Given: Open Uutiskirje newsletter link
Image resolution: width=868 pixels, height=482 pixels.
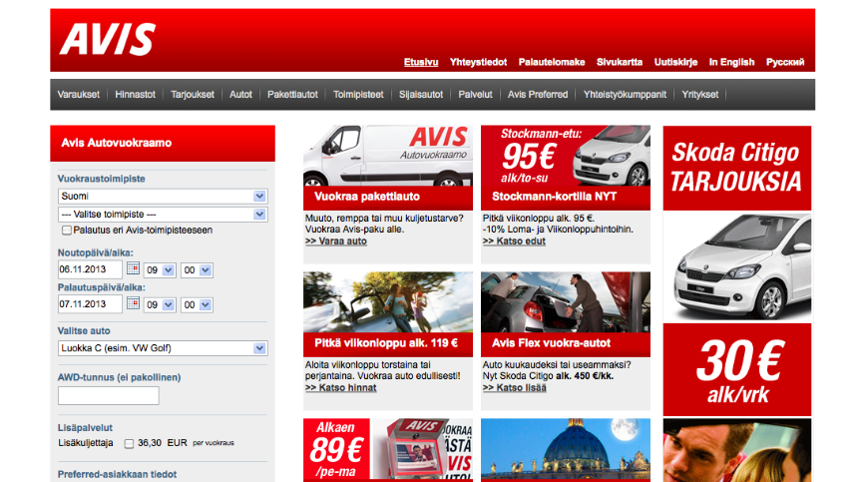Looking at the screenshot, I should pyautogui.click(x=675, y=62).
